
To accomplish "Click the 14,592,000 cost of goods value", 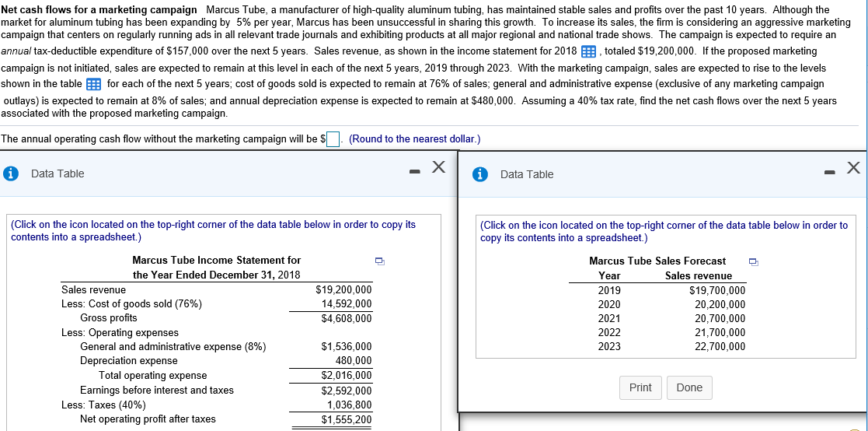I will (x=347, y=303).
